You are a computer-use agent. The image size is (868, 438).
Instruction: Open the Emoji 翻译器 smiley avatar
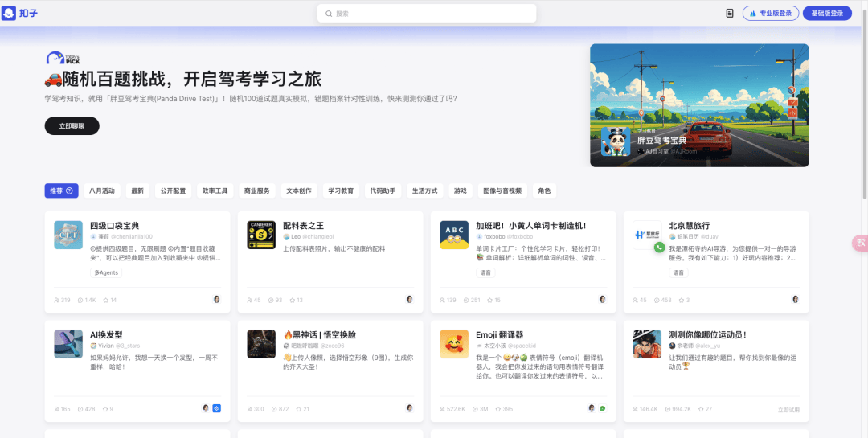tap(454, 344)
